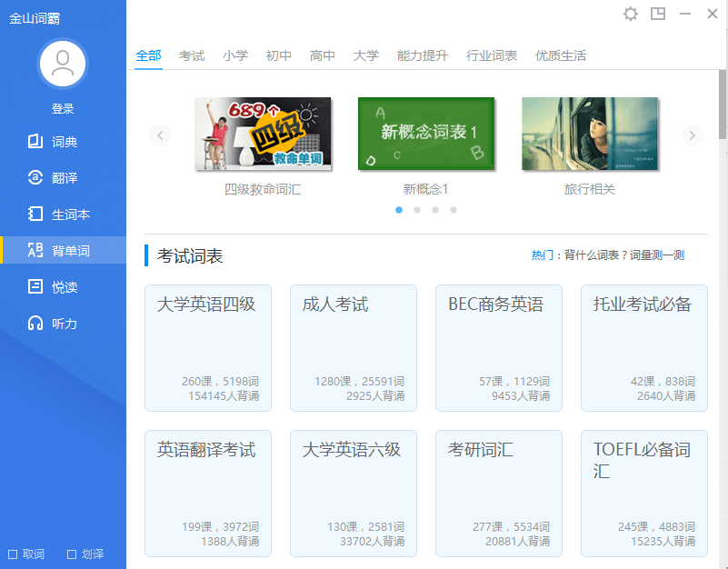Select the first carousel page dot
This screenshot has width=728, height=569.
[399, 210]
